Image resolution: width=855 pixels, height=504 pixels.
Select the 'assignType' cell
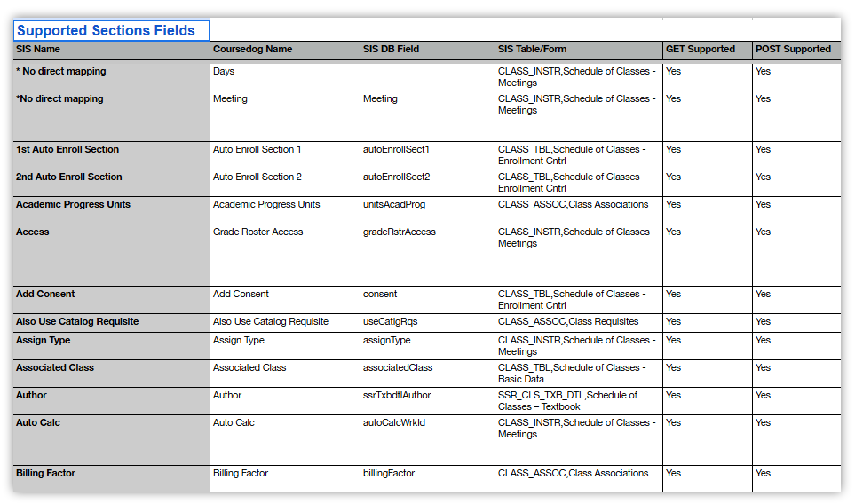tap(428, 345)
